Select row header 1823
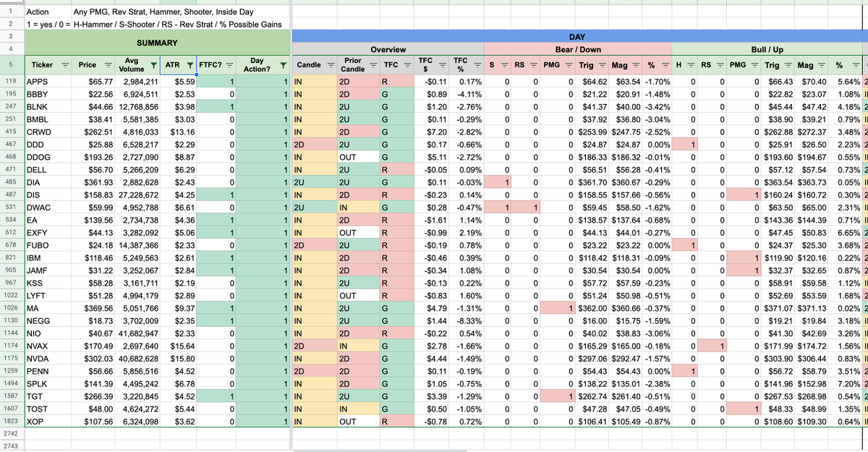 (x=11, y=422)
